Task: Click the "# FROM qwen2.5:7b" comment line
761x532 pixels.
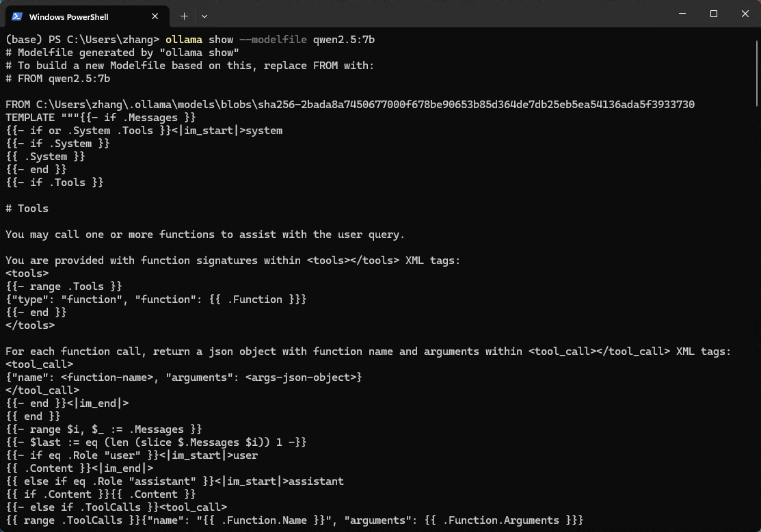Action: [x=57, y=79]
